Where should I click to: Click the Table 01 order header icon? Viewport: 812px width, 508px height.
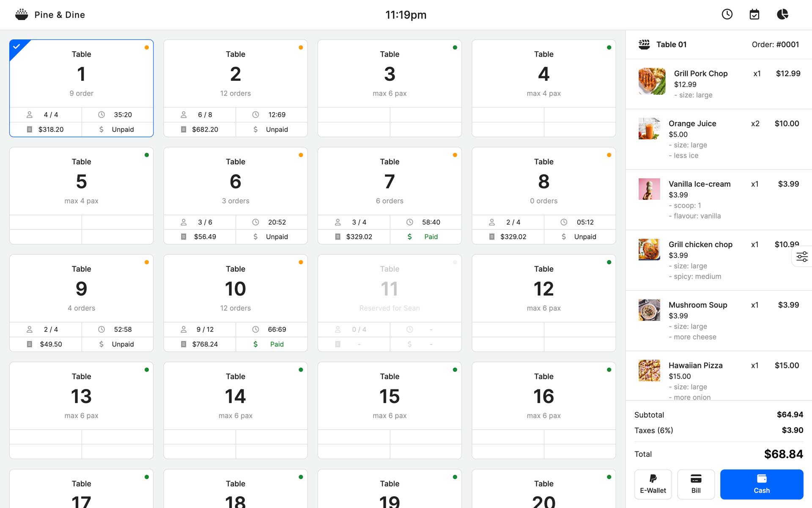click(x=644, y=44)
